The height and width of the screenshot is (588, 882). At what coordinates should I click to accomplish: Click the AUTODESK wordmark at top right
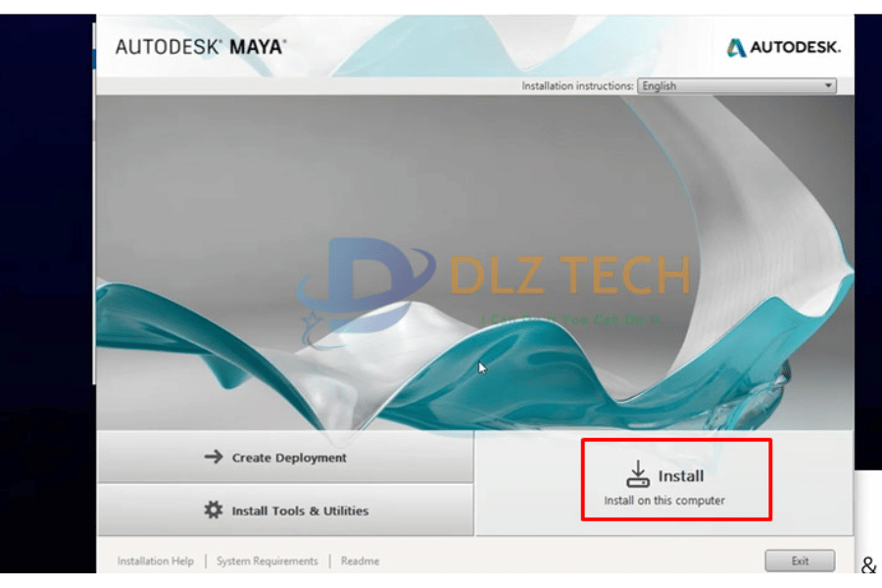[x=795, y=47]
